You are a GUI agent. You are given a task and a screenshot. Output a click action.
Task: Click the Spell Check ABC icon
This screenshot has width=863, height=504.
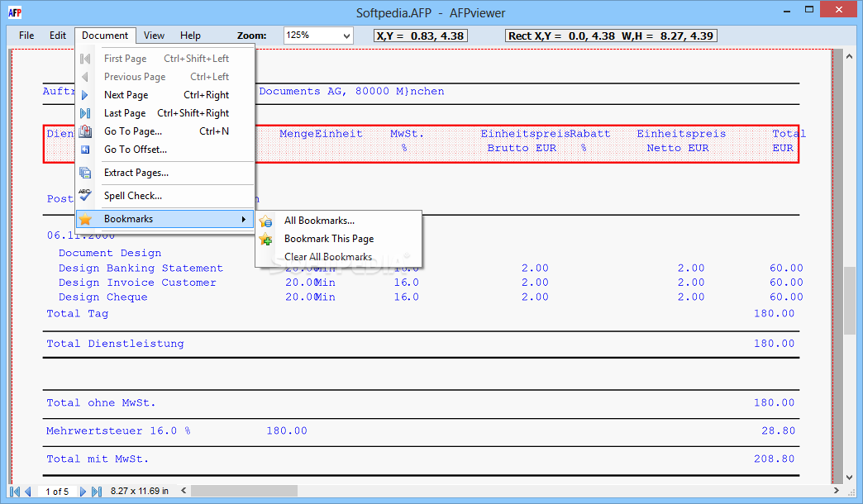coord(85,194)
